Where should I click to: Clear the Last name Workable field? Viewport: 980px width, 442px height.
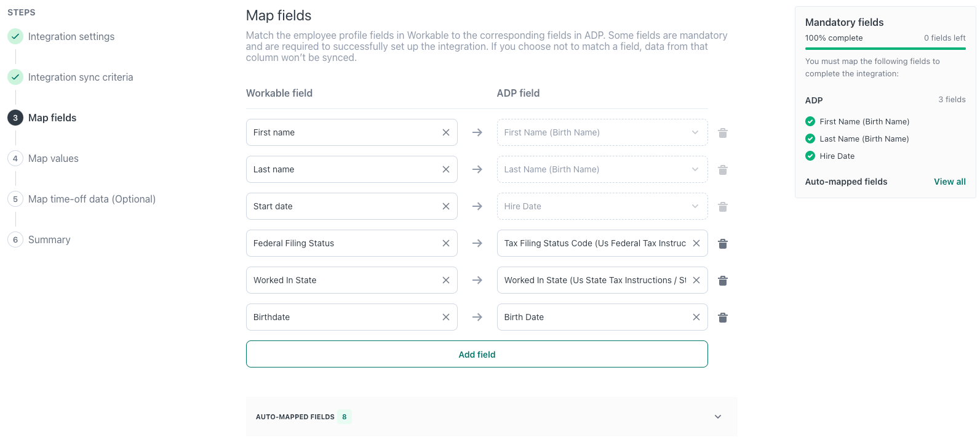[446, 169]
